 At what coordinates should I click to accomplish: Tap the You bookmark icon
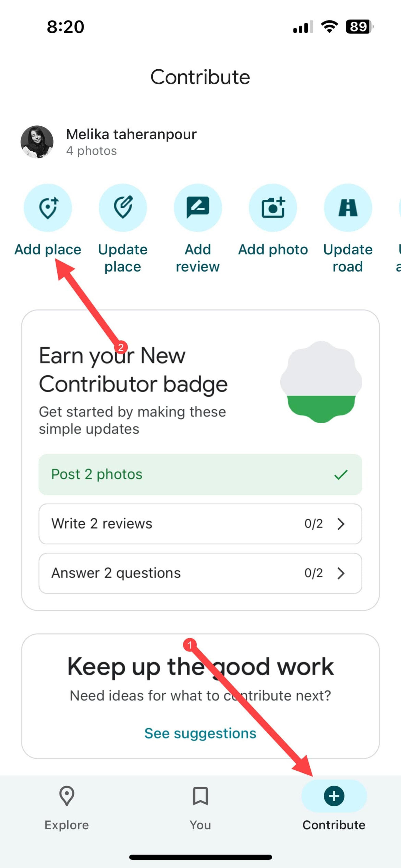200,796
